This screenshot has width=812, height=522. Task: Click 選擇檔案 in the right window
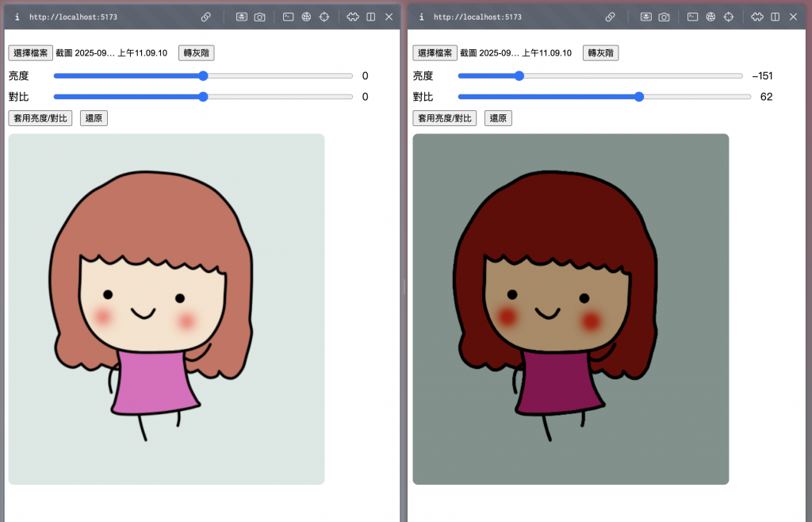tap(435, 53)
